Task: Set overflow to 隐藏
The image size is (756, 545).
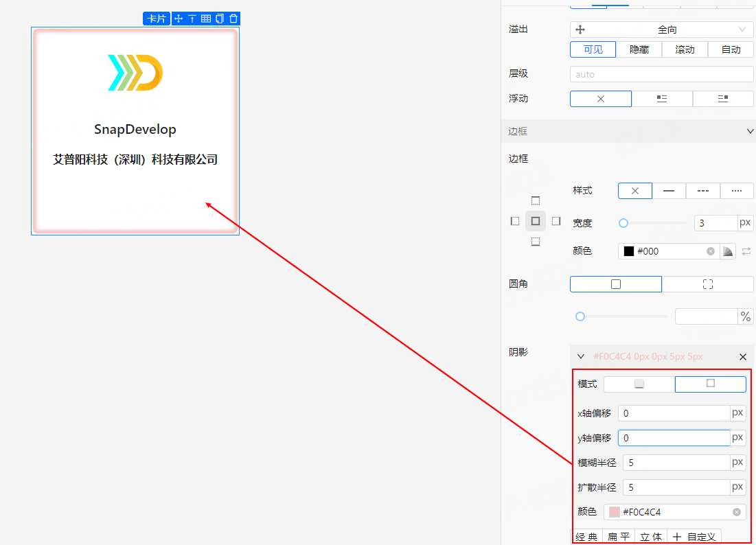Action: tap(639, 49)
